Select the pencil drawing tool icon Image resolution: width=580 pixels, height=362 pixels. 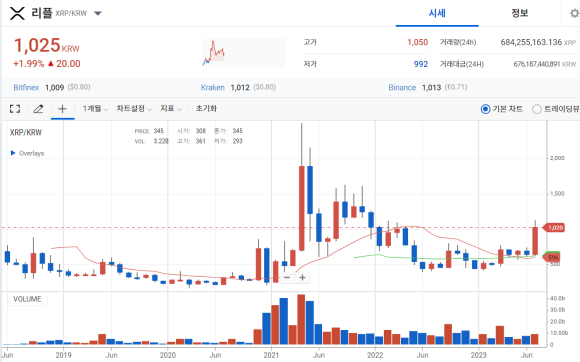(38, 109)
